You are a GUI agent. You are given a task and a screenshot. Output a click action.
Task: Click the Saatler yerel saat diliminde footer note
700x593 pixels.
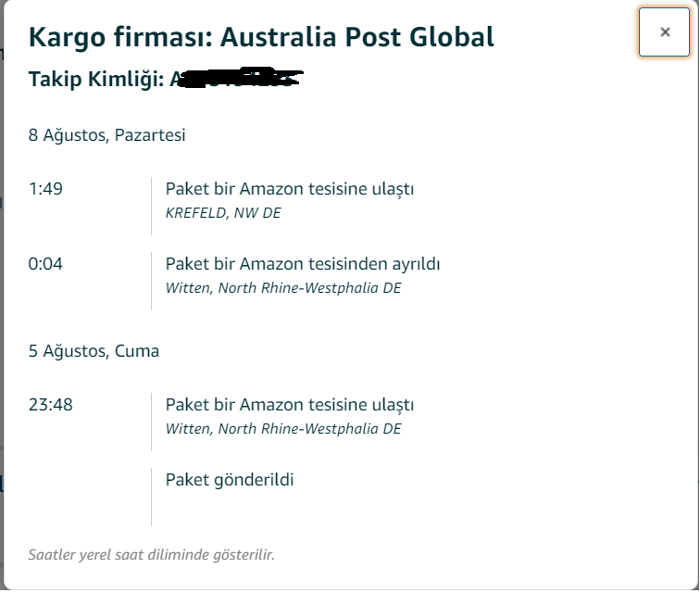coord(151,555)
